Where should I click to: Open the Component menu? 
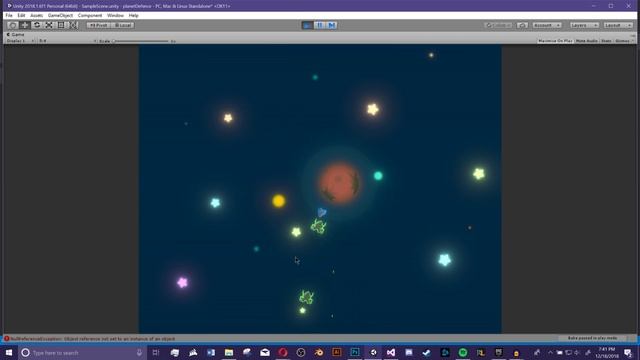[x=90, y=16]
